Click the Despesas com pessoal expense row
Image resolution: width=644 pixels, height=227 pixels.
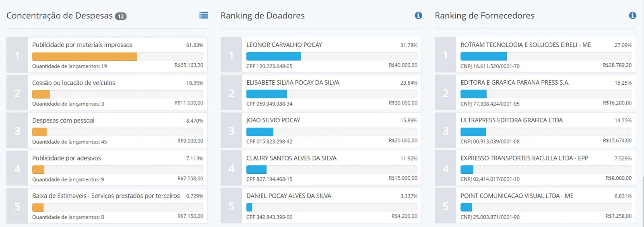click(63, 121)
